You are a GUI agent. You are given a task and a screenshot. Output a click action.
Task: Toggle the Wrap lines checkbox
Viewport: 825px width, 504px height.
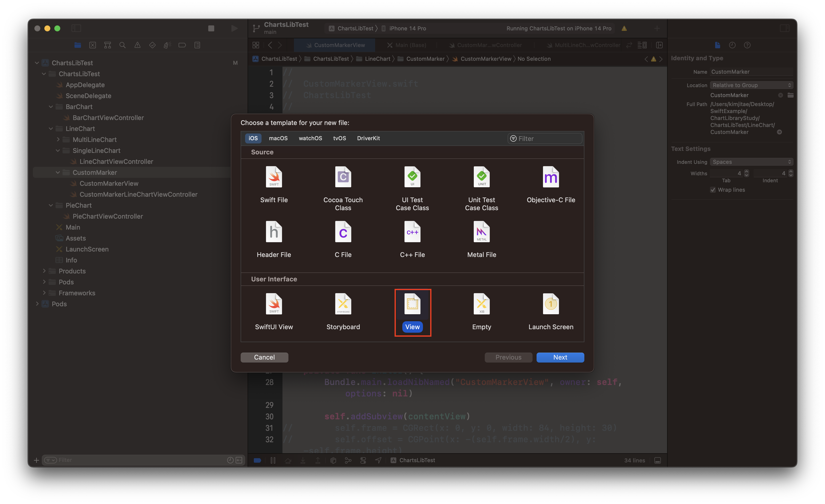pos(713,190)
